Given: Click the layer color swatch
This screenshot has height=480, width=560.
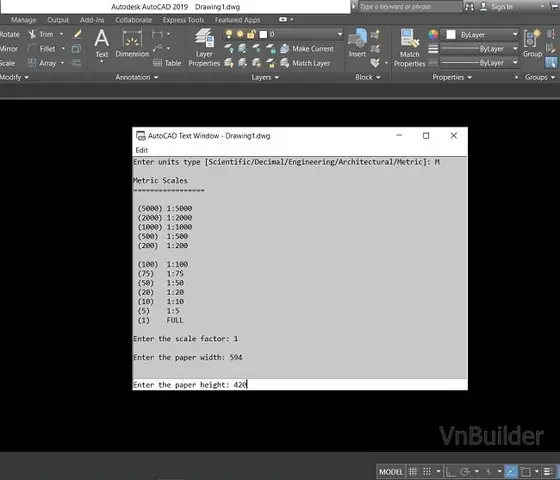Looking at the screenshot, I should coord(263,34).
